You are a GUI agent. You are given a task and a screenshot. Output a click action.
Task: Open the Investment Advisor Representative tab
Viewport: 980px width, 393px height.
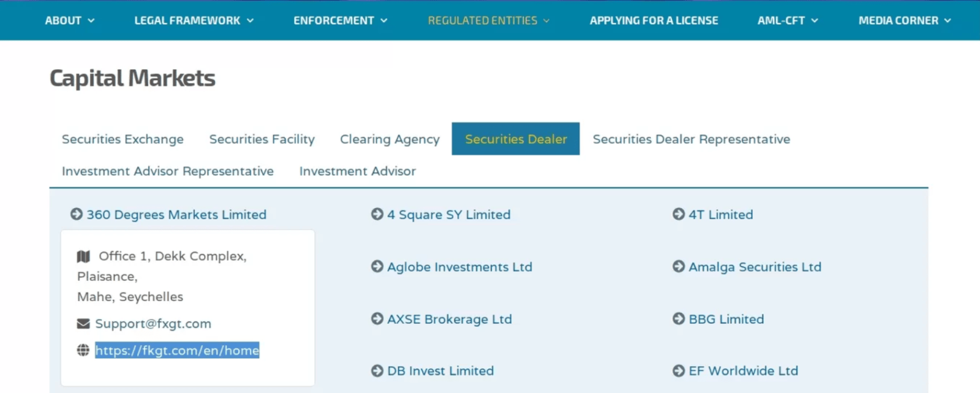click(167, 171)
